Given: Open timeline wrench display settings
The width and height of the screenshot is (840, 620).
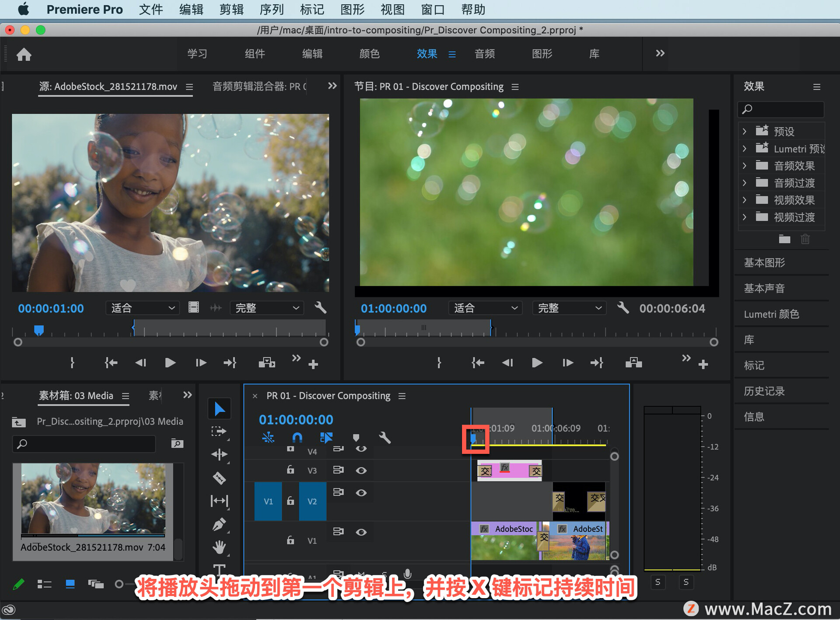Looking at the screenshot, I should pyautogui.click(x=385, y=438).
